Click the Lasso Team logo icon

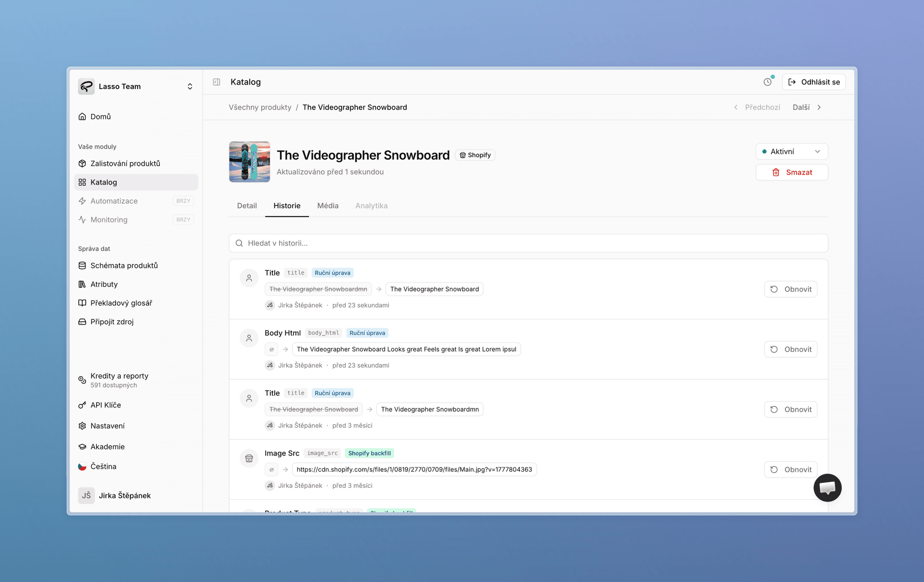coord(86,87)
